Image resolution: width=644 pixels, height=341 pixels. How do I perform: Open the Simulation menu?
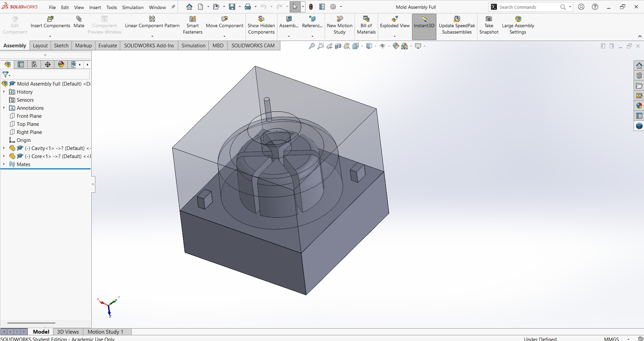pos(133,7)
